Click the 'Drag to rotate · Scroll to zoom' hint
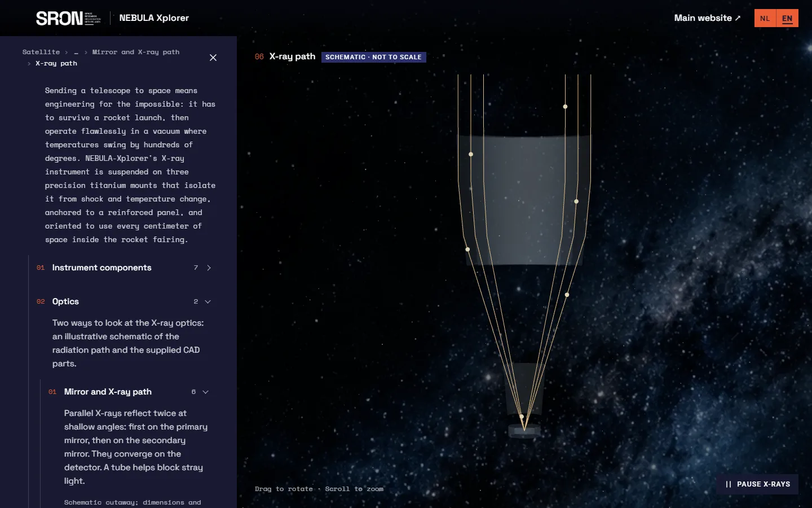 319,489
